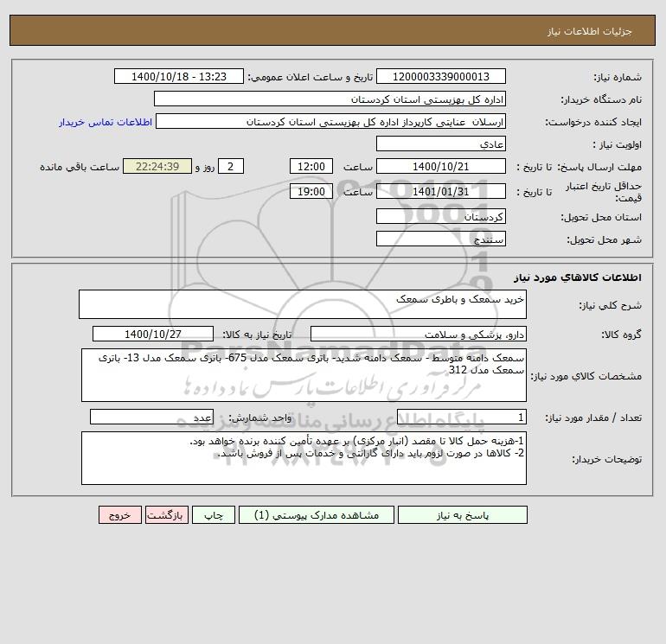666x644 pixels.
Task: Open مشاهده مدارک پیوستی (1) button
Action: pos(317,515)
